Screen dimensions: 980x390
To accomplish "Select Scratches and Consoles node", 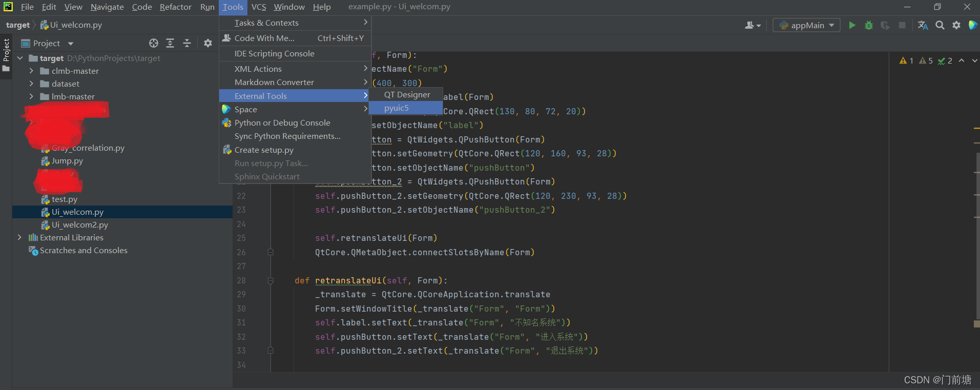I will click(x=84, y=250).
